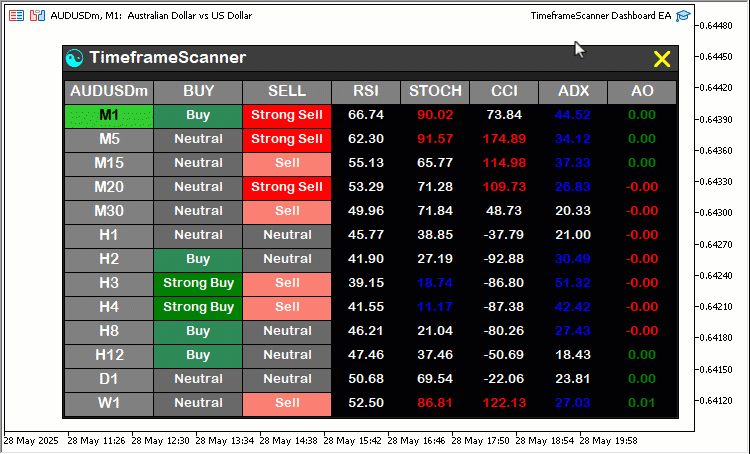
Task: Click the CCI column header
Action: point(504,92)
